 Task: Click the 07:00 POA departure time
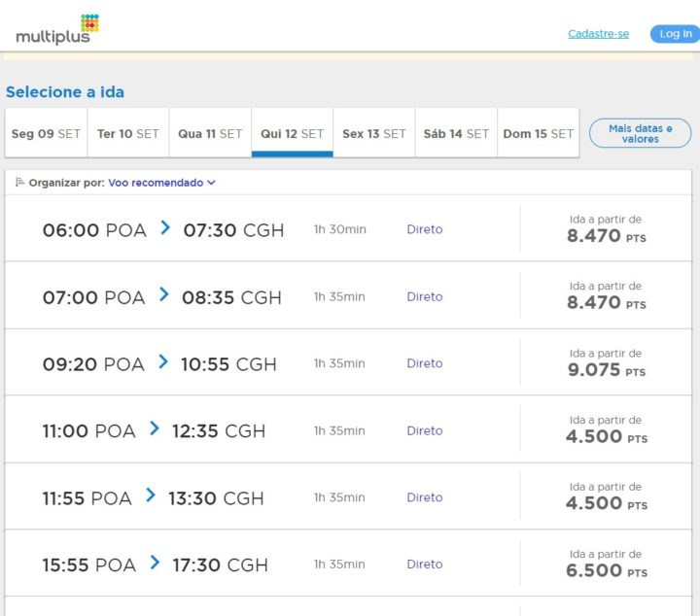coord(93,297)
